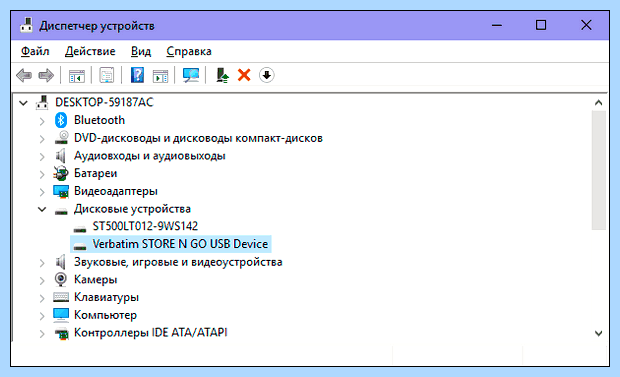Screen dimensions: 620x377
Task: Expand the Камеры category
Action: pos(42,280)
